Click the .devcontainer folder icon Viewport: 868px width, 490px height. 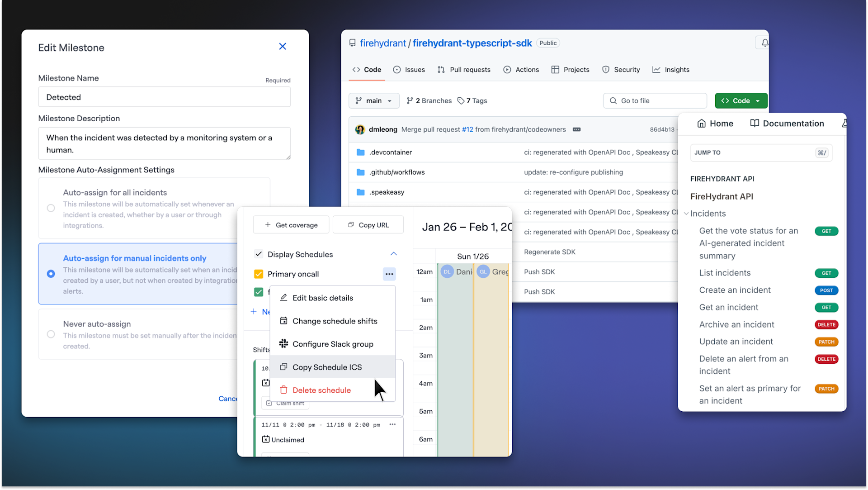tap(360, 152)
